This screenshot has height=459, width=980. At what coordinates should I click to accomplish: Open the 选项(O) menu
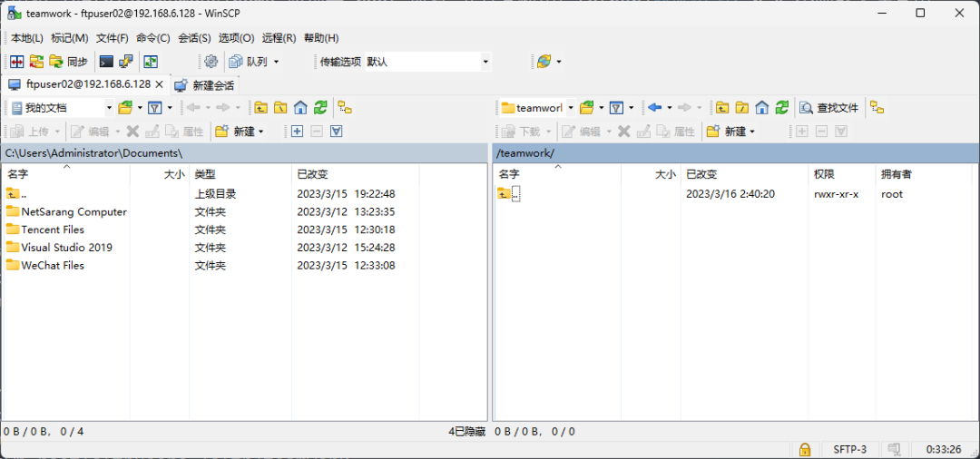click(236, 38)
